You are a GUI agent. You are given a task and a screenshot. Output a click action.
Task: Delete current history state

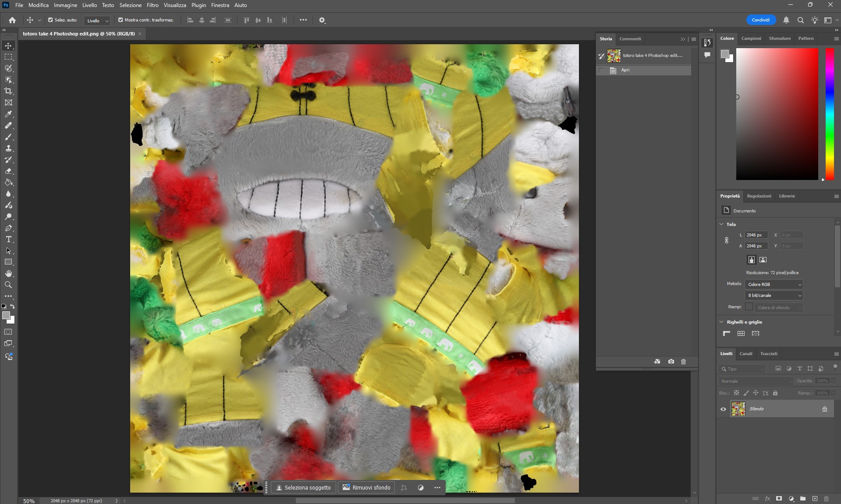[683, 361]
